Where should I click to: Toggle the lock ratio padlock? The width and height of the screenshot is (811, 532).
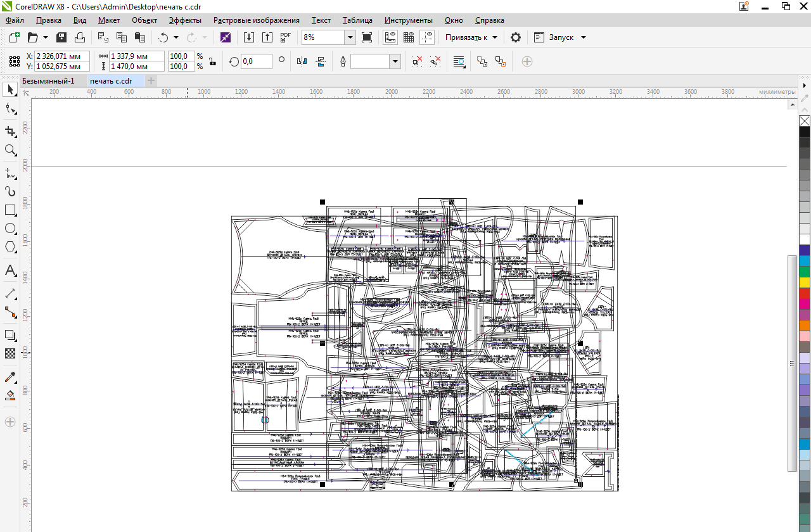(x=212, y=61)
